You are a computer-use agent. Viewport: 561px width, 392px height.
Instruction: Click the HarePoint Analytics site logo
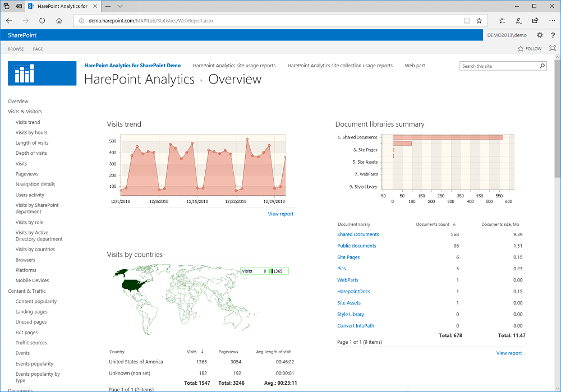(42, 73)
